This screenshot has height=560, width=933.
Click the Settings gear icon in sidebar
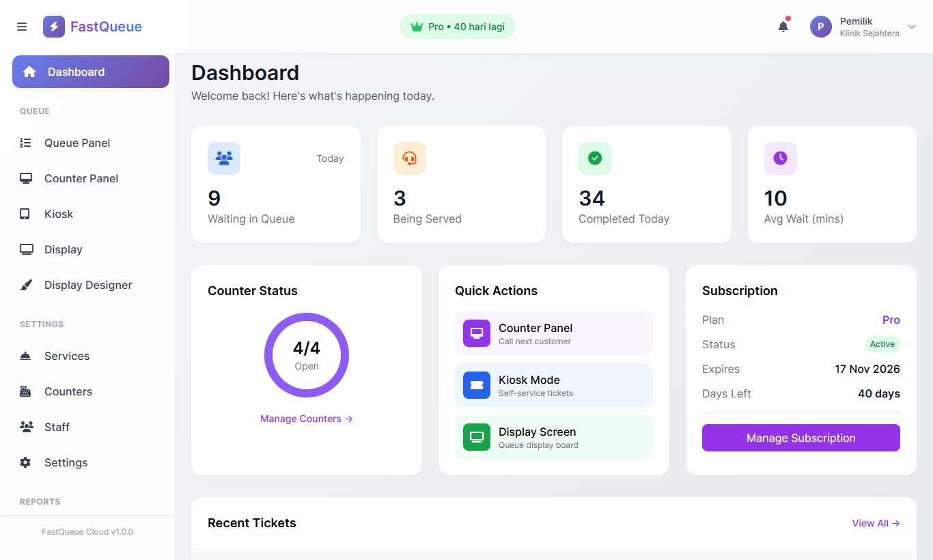click(x=25, y=462)
